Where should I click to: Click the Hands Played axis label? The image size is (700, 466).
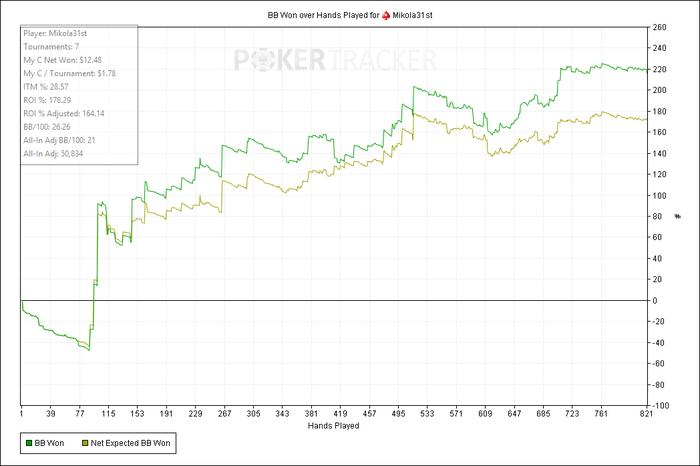(x=333, y=426)
